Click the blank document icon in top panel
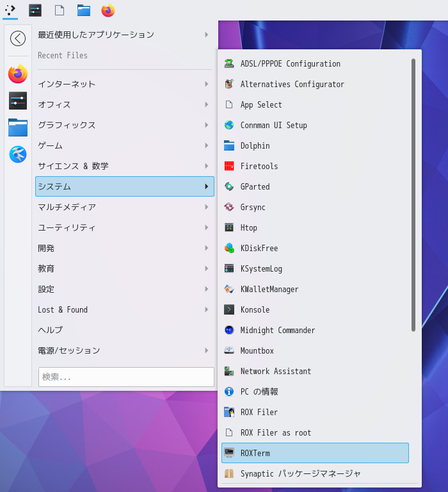 [60, 10]
